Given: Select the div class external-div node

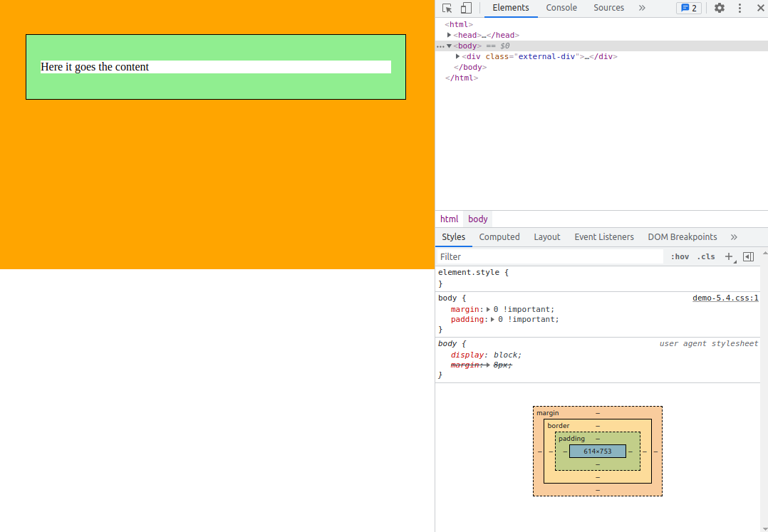Looking at the screenshot, I should (539, 56).
